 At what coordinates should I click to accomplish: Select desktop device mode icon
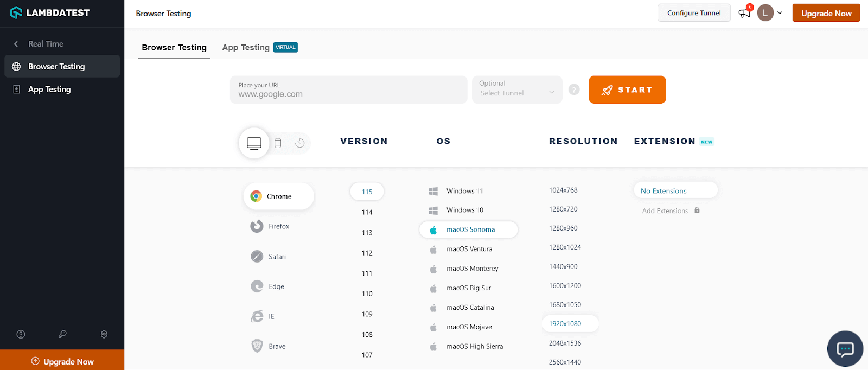click(x=254, y=143)
